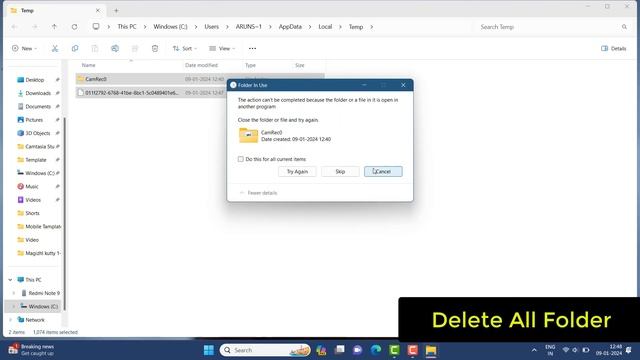Click the PC monitor icon in address bar
640x360 pixels.
point(96,27)
